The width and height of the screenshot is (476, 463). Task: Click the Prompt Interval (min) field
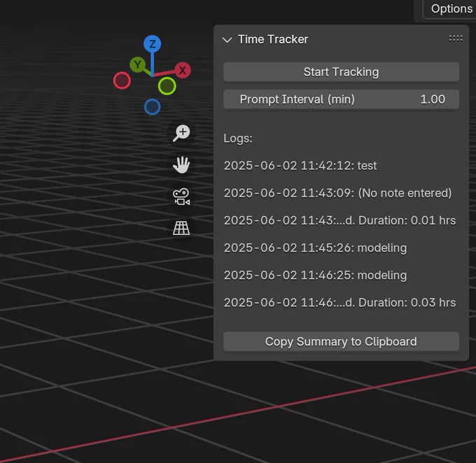341,99
